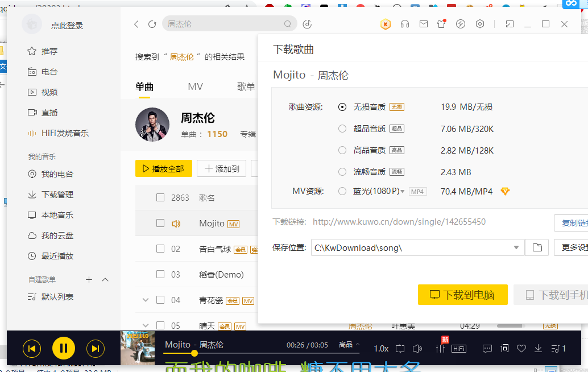
Task: Select 超品音质 320K radio option
Action: tap(342, 129)
